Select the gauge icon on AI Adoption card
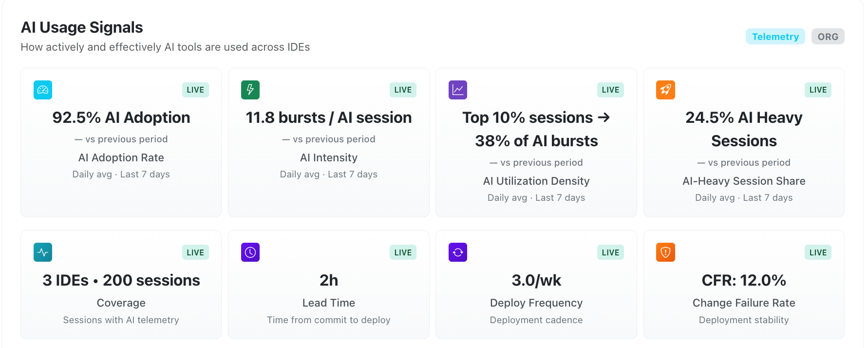Image resolution: width=868 pixels, height=348 pixels. click(43, 90)
